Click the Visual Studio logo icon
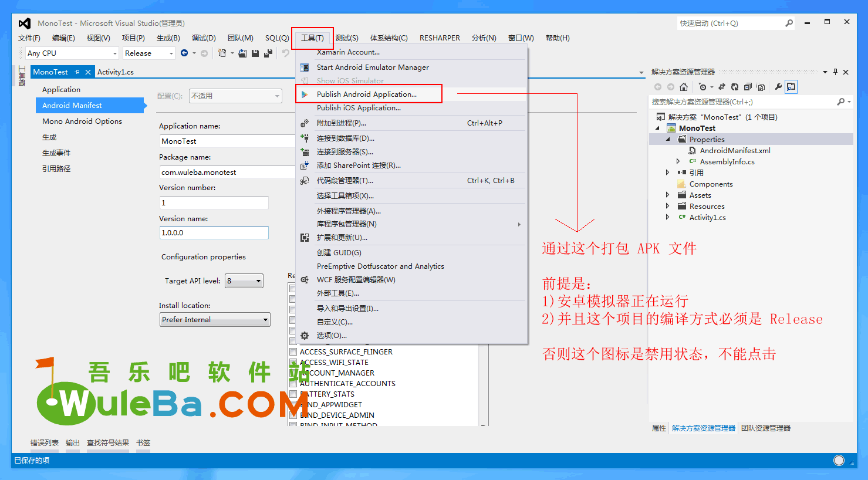Viewport: 868px width, 480px height. point(24,23)
